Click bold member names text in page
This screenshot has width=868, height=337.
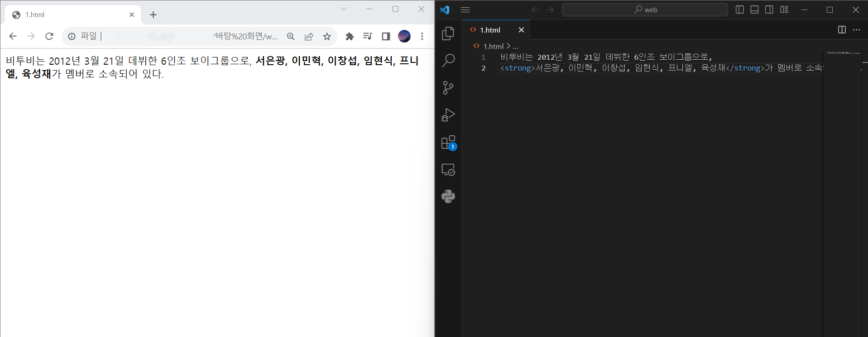tap(212, 67)
